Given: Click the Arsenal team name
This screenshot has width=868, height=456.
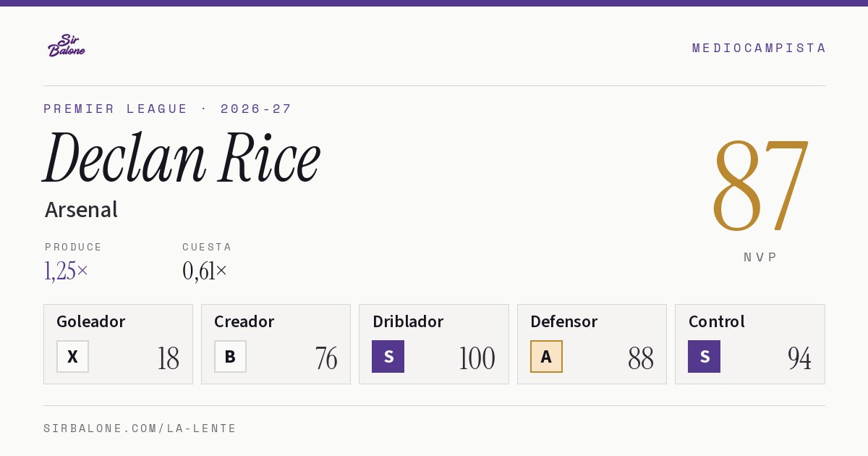Looking at the screenshot, I should pos(81,210).
